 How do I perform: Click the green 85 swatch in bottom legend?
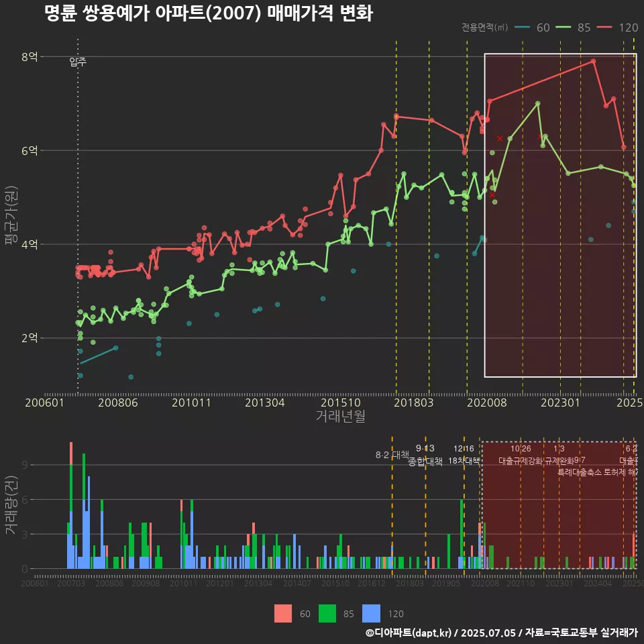[327, 614]
